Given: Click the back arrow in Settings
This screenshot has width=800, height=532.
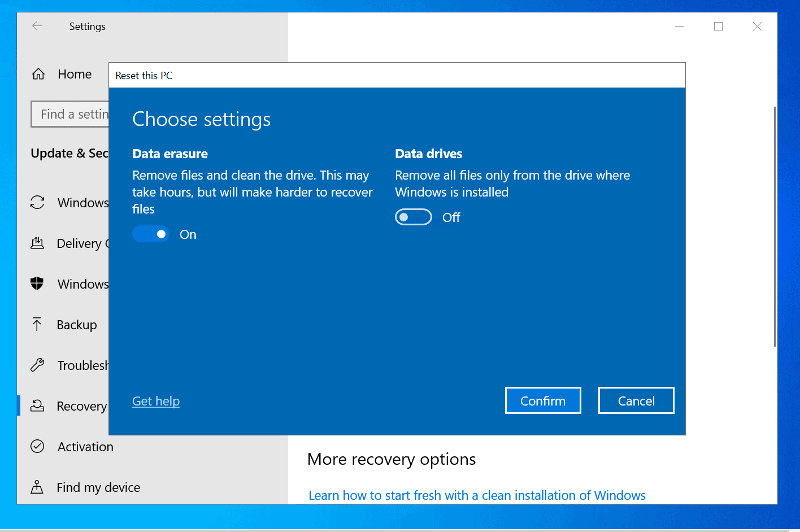Looking at the screenshot, I should tap(37, 26).
